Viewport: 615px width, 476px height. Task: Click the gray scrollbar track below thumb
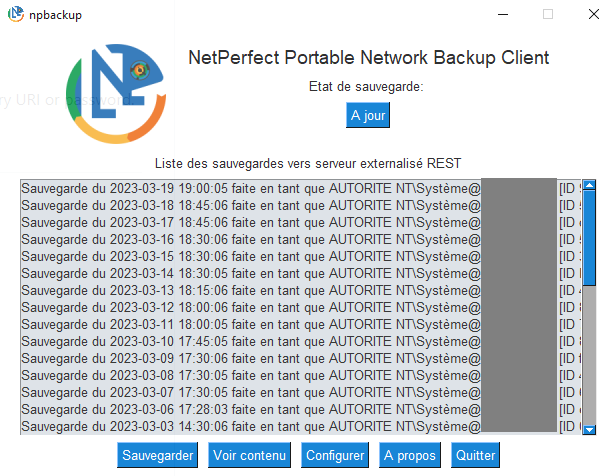pyautogui.click(x=589, y=355)
